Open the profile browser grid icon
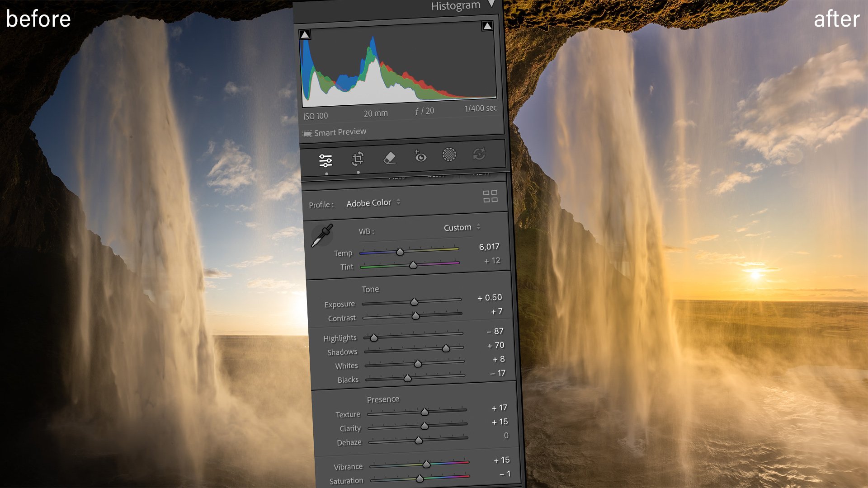Image resolution: width=868 pixels, height=488 pixels. pyautogui.click(x=490, y=196)
